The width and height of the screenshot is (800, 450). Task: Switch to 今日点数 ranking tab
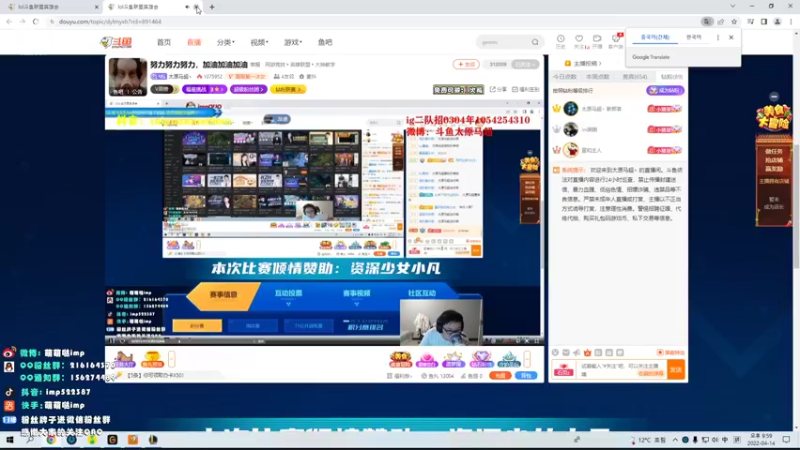click(565, 77)
